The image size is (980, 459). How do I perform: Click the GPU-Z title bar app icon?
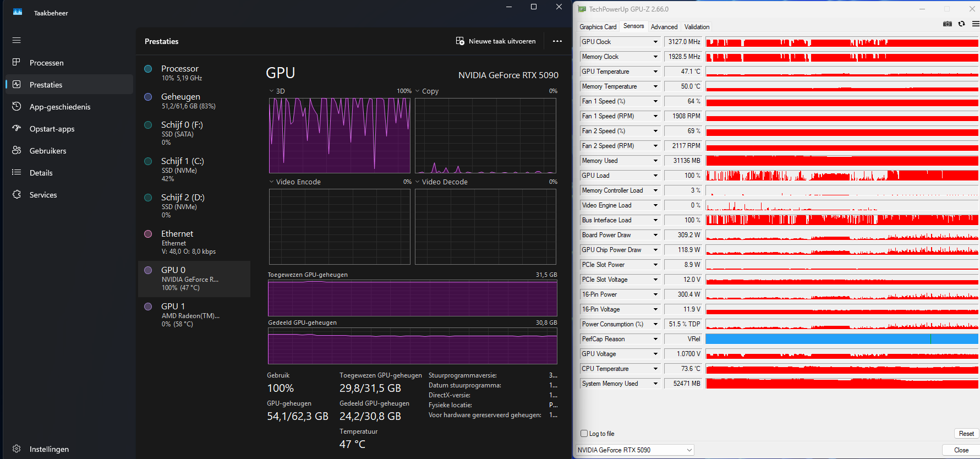coord(582,9)
